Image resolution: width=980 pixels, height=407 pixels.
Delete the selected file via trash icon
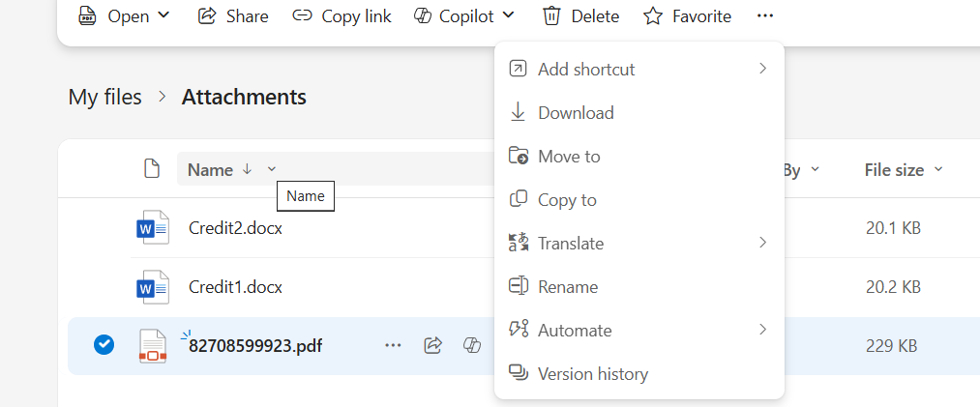[x=580, y=15]
